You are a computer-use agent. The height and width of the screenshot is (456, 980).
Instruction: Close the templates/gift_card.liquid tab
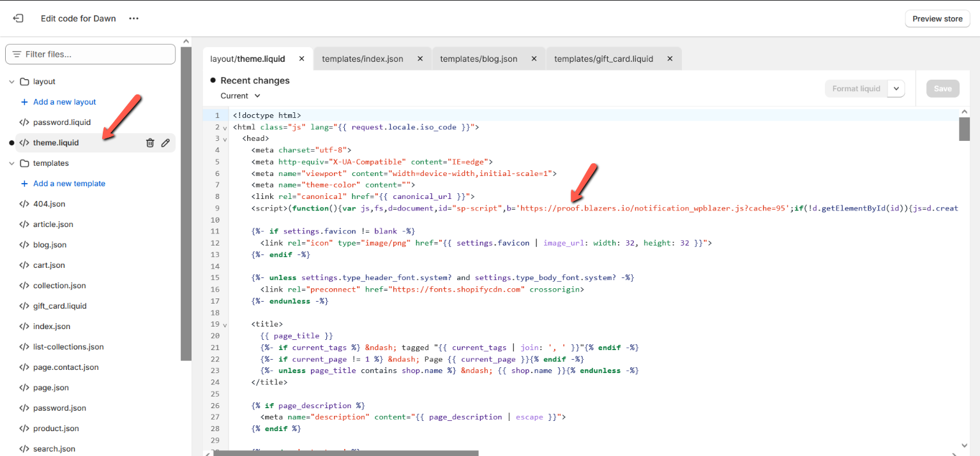[670, 59]
